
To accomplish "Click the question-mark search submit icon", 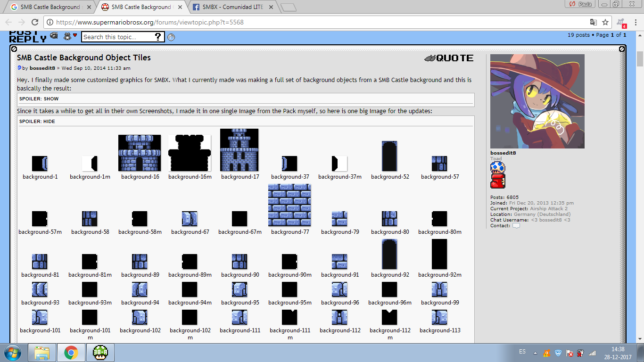I will pyautogui.click(x=158, y=37).
